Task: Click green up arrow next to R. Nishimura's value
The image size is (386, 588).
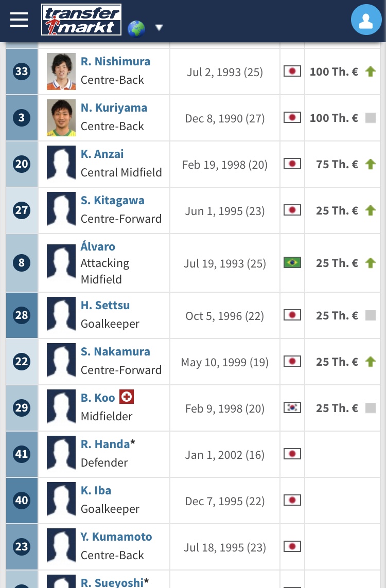Action: pos(371,72)
